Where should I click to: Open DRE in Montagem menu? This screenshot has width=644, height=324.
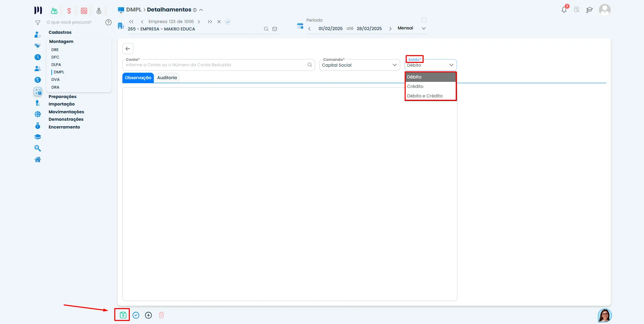pos(55,50)
